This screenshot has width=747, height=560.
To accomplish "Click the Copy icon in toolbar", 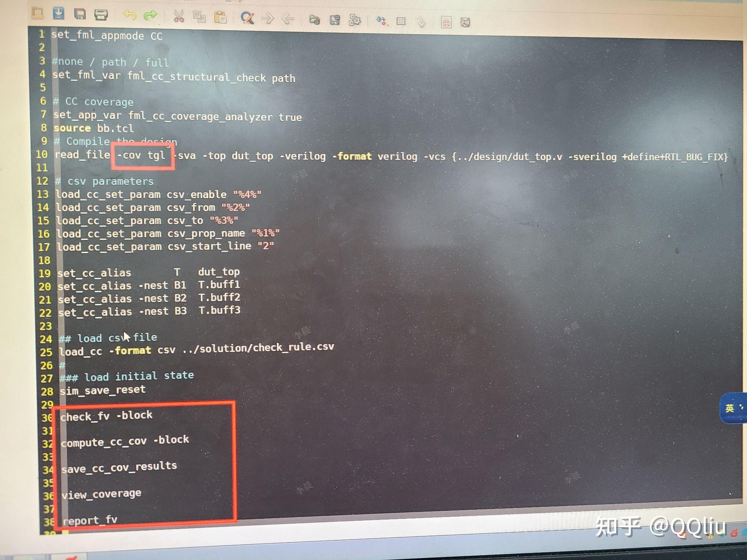I will coord(199,17).
